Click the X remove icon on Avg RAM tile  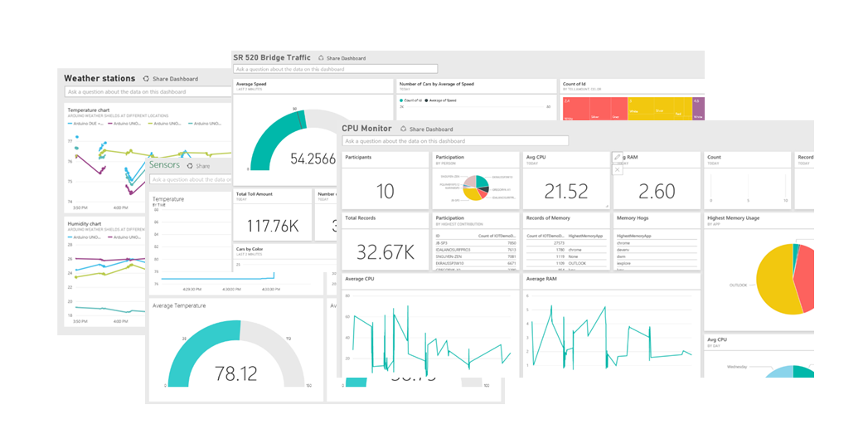(x=618, y=169)
